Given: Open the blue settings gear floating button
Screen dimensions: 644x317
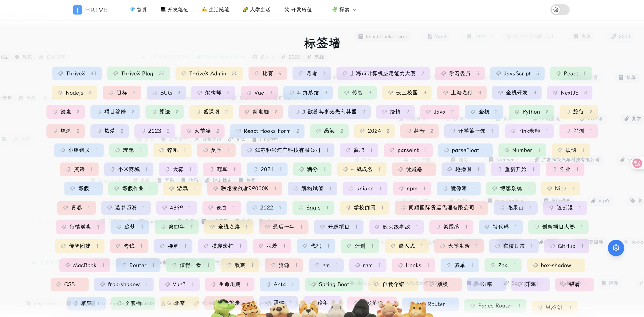Looking at the screenshot, I should [616, 248].
